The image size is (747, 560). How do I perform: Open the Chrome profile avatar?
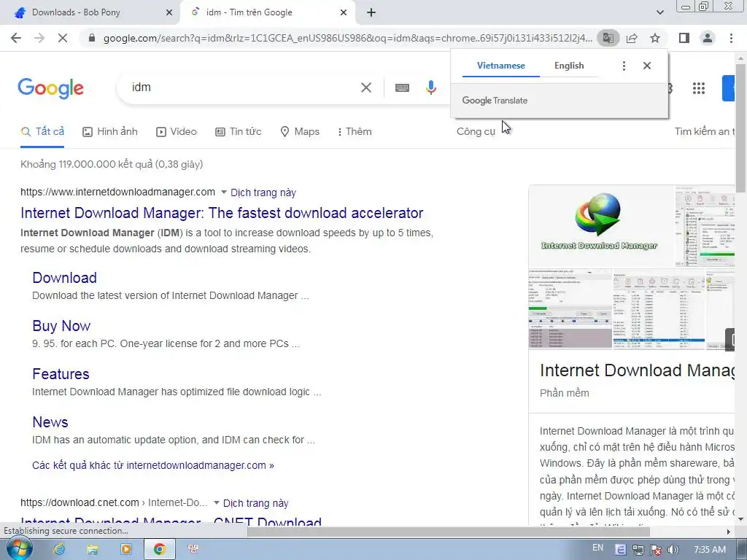pos(708,38)
